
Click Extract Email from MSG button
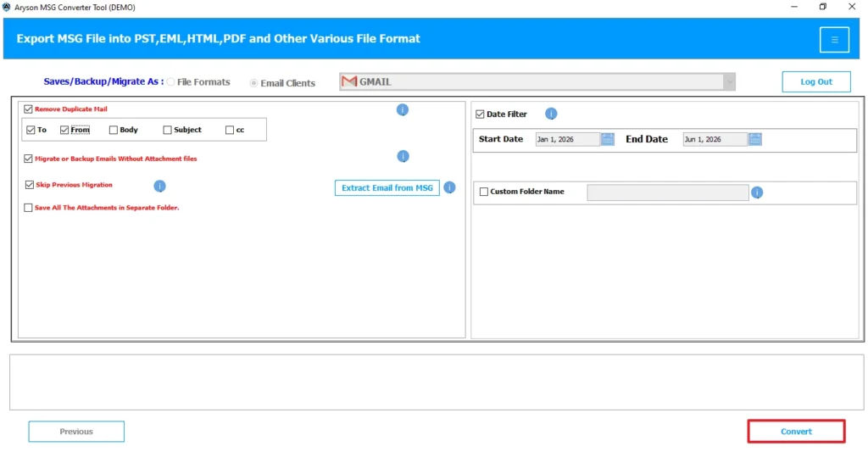coord(387,187)
